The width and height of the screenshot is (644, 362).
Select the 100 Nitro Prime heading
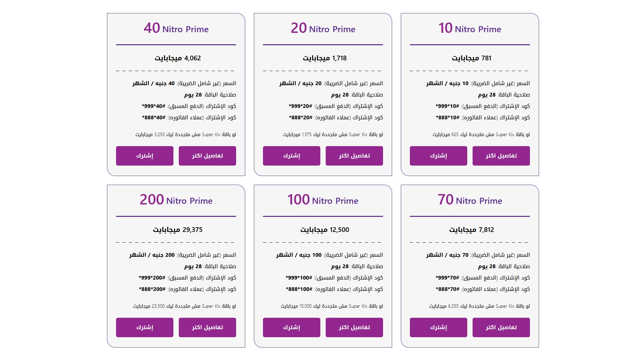pyautogui.click(x=323, y=200)
